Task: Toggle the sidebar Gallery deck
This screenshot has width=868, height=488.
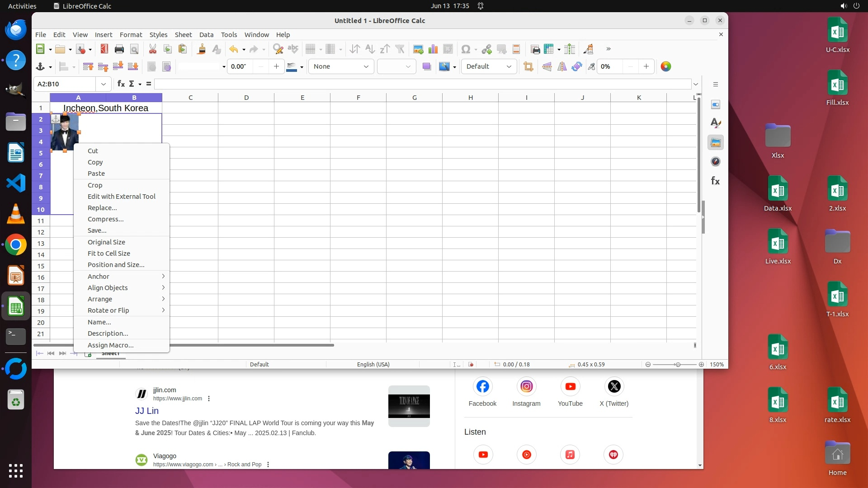Action: pos(716,143)
